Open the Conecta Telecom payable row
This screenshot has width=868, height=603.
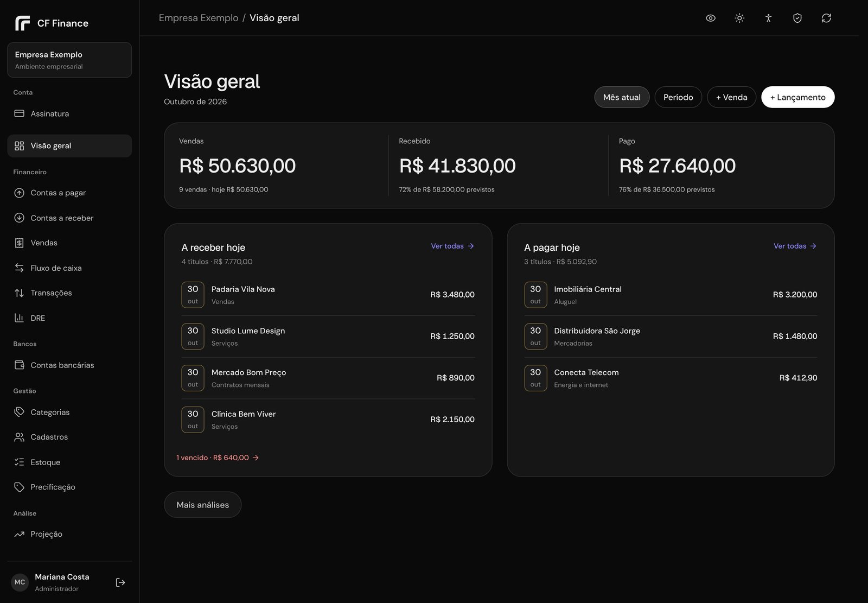click(671, 378)
